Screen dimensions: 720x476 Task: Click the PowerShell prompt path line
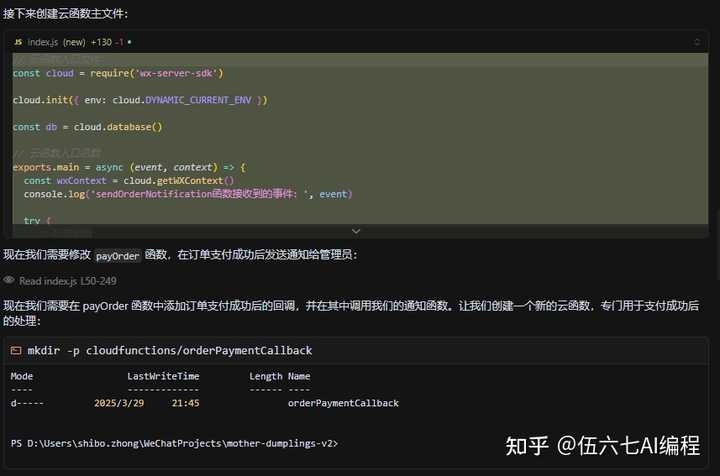tap(174, 442)
